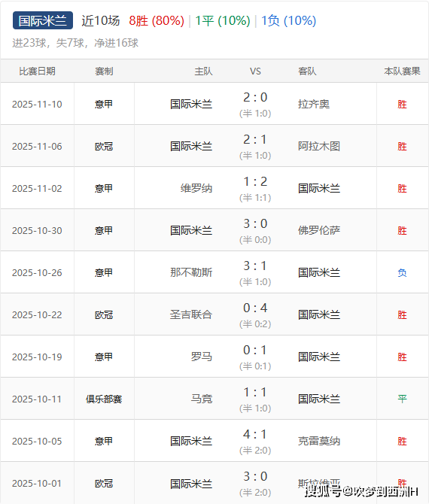Click the 俱乐部赛 competition cell

tap(104, 399)
